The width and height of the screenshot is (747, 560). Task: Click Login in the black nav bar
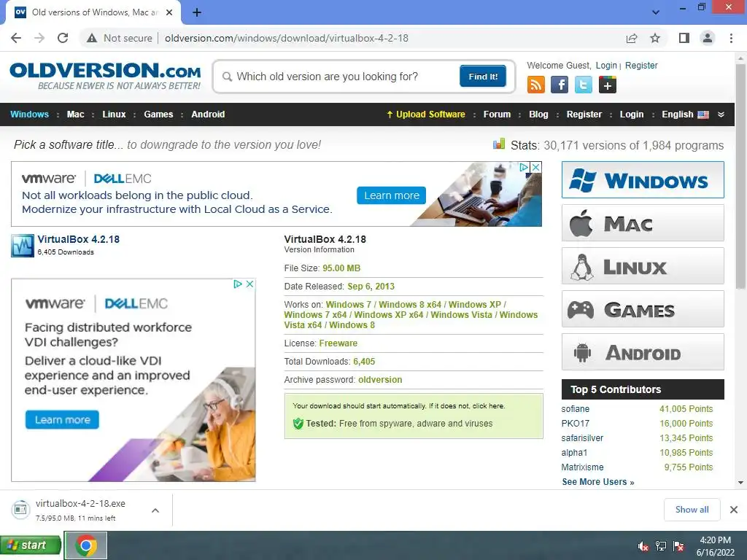632,114
